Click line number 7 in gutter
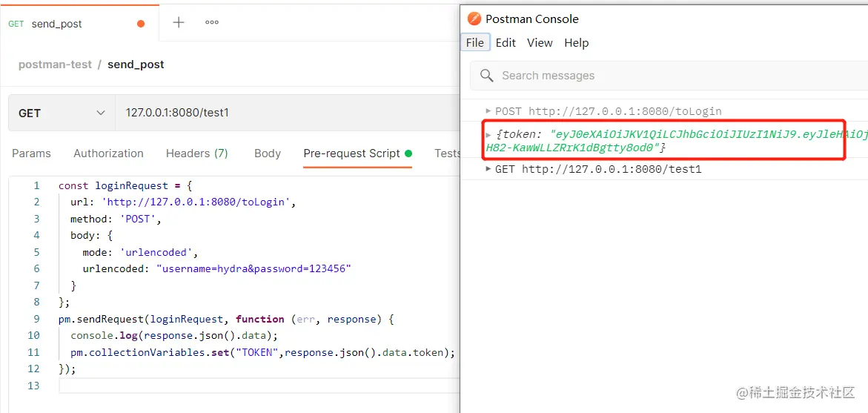868x413 pixels. [x=36, y=285]
